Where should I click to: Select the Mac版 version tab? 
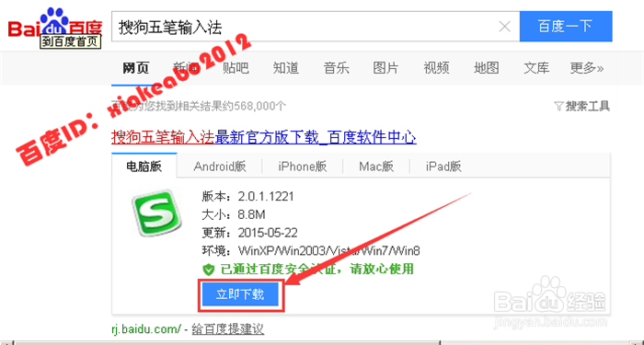(x=376, y=167)
